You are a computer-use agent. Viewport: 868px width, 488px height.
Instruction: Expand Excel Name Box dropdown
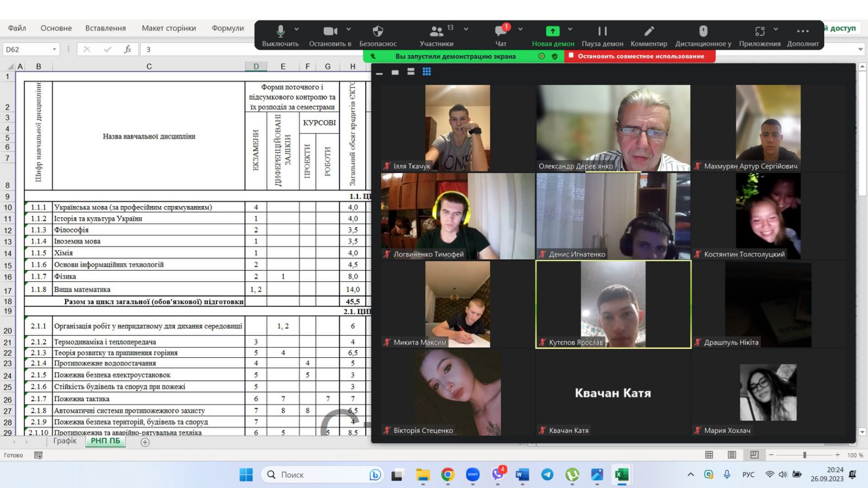(54, 49)
